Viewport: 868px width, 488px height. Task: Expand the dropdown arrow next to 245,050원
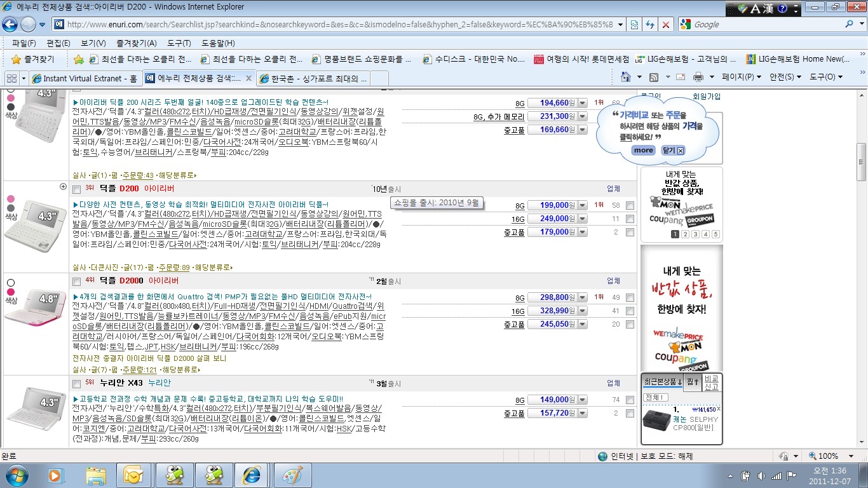583,324
